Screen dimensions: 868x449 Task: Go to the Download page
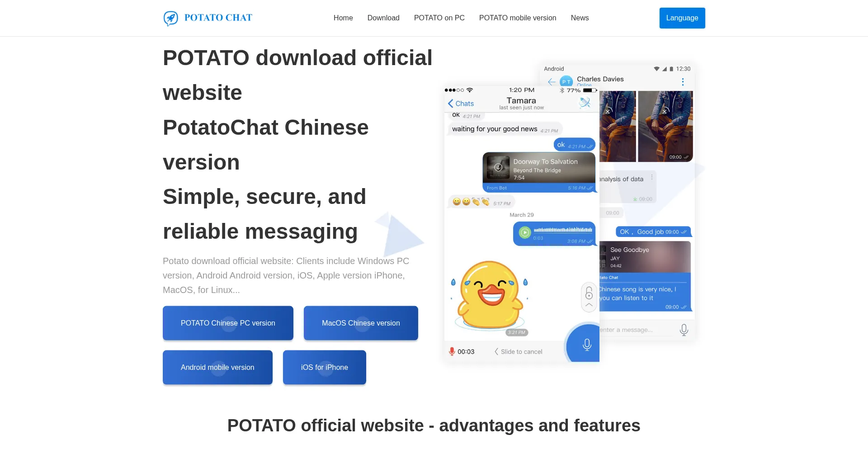(x=383, y=18)
